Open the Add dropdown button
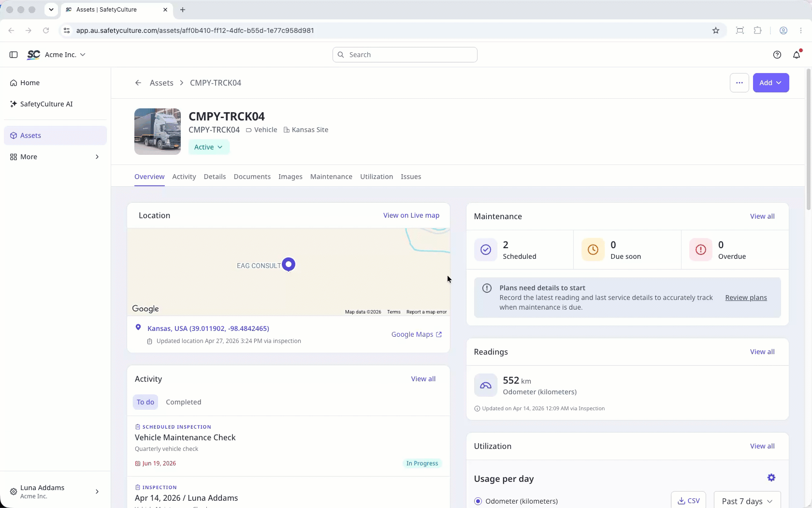 (771, 83)
